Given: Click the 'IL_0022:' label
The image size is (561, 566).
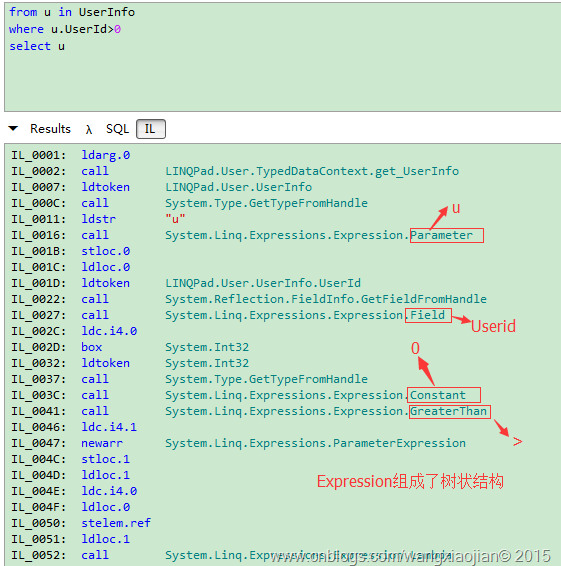Looking at the screenshot, I should 39,299.
